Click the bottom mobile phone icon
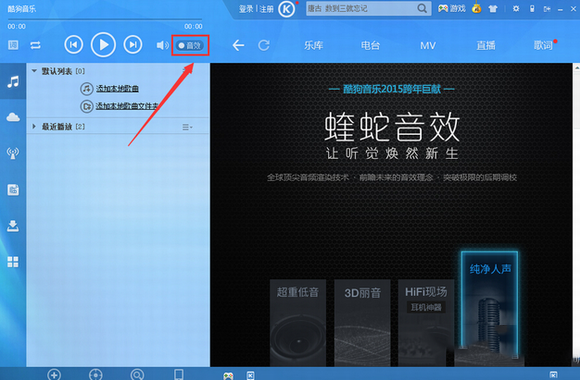This screenshot has width=580, height=380. (x=179, y=374)
